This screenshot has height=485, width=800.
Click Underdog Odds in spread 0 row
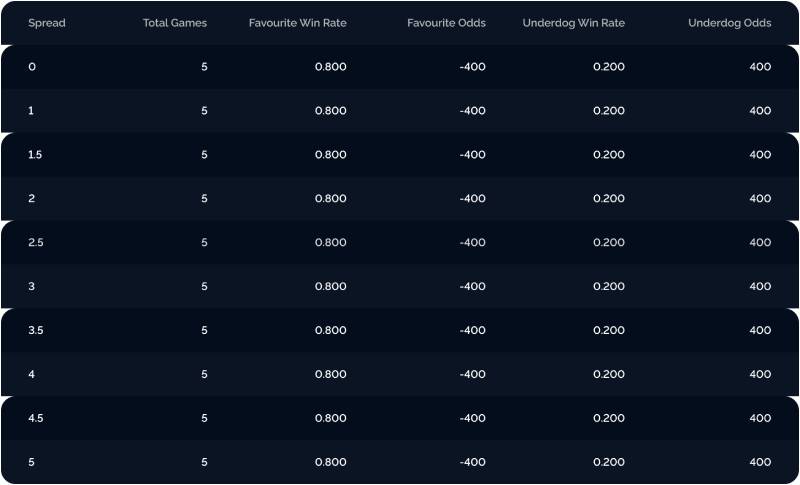[760, 67]
